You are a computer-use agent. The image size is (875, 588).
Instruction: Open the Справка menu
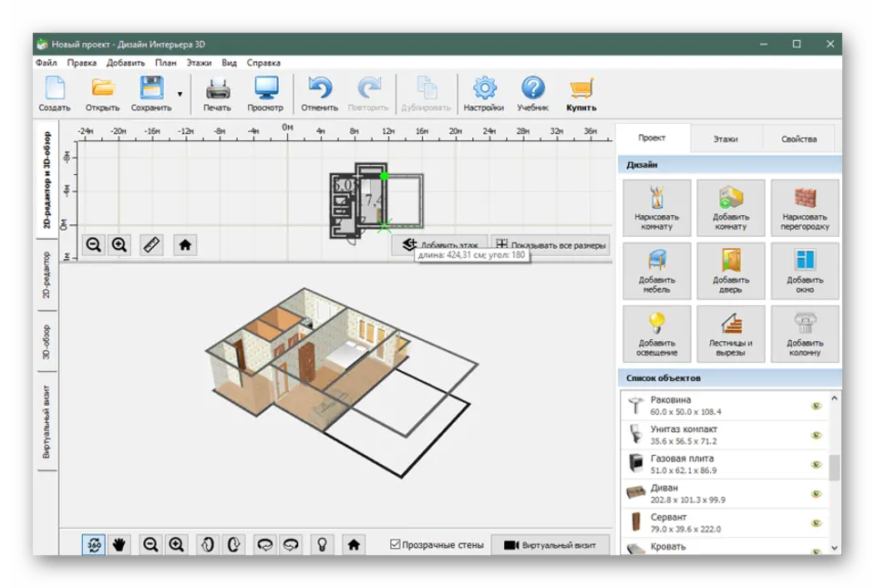tap(263, 63)
